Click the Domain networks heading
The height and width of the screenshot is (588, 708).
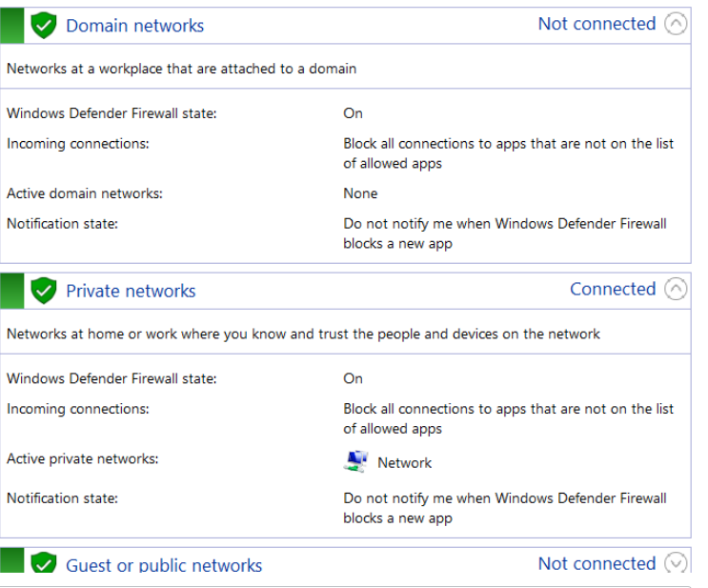pyautogui.click(x=134, y=26)
